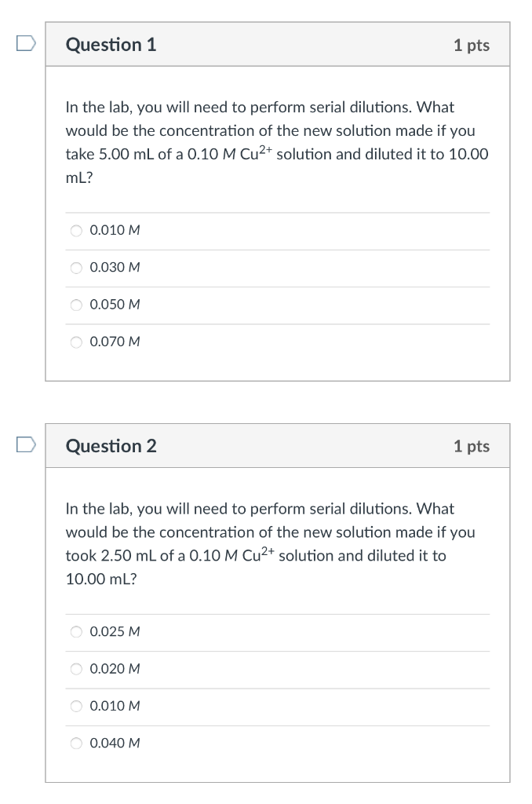Screen dimensions: 532x804
Task: Mark 0.040 M radio button in Question 2
Action: [x=76, y=743]
